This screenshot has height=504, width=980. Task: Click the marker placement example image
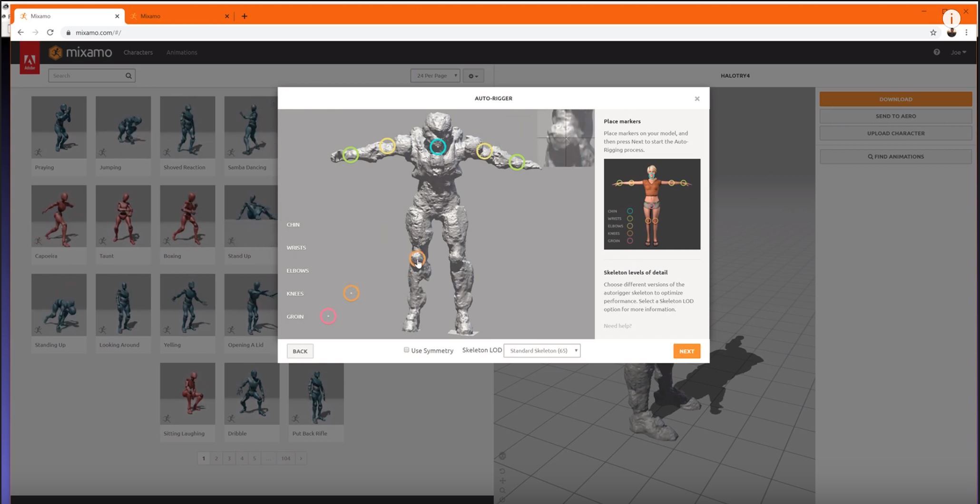tap(652, 204)
